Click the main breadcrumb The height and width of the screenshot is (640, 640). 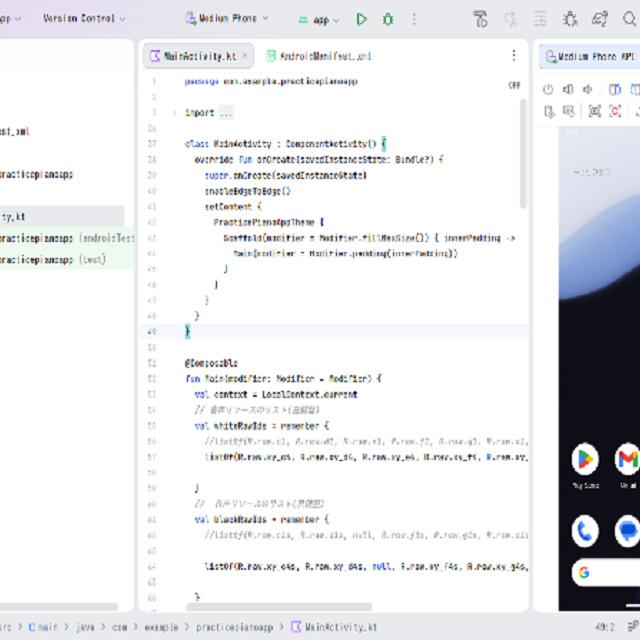43,627
